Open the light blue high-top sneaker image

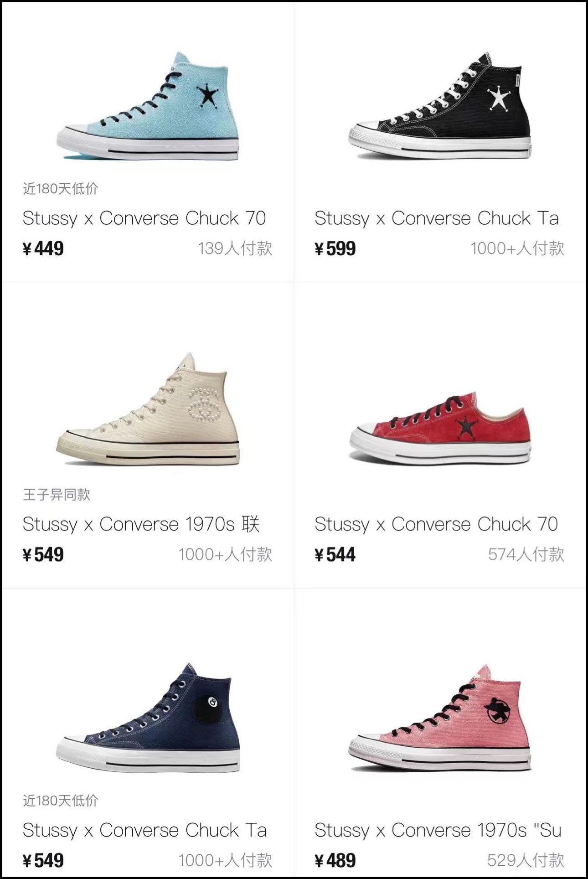(x=148, y=106)
